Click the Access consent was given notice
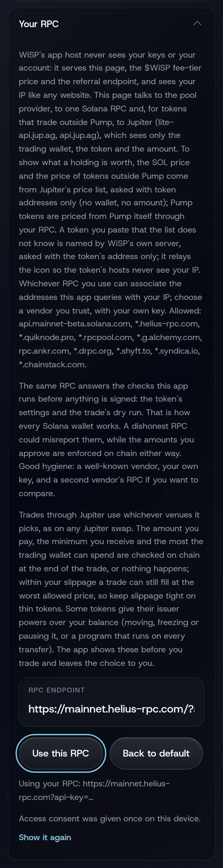The width and height of the screenshot is (223, 868). pyautogui.click(x=110, y=818)
